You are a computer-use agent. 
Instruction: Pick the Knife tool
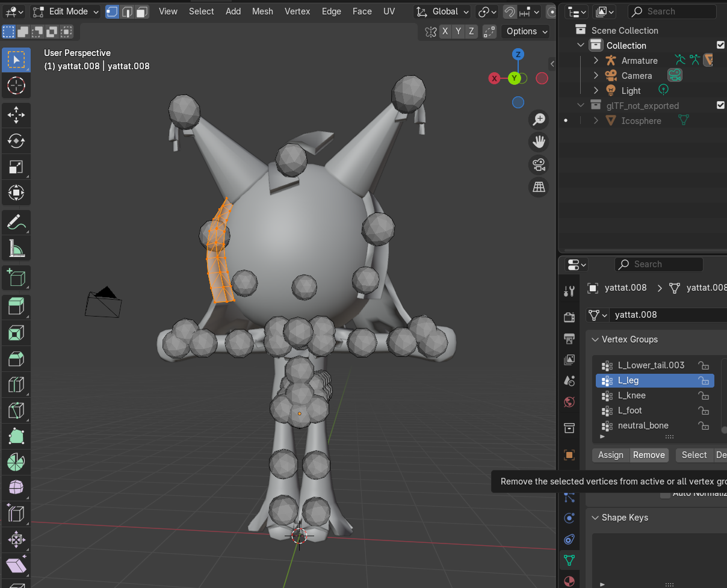tap(16, 410)
